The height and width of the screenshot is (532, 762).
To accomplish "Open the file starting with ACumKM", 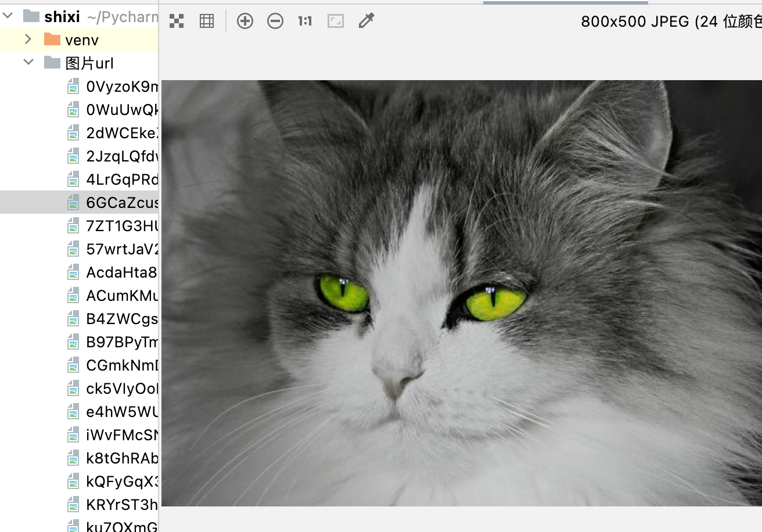I will tap(122, 295).
